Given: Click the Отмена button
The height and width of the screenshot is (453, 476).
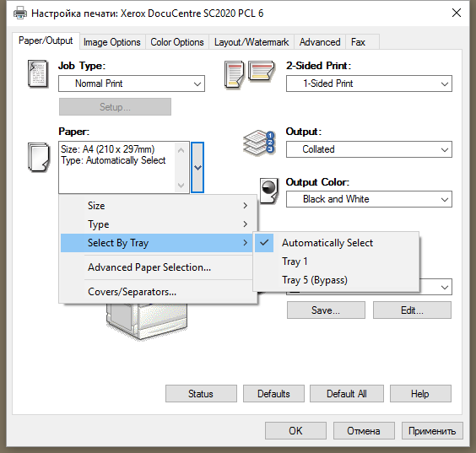Looking at the screenshot, I should [x=364, y=430].
